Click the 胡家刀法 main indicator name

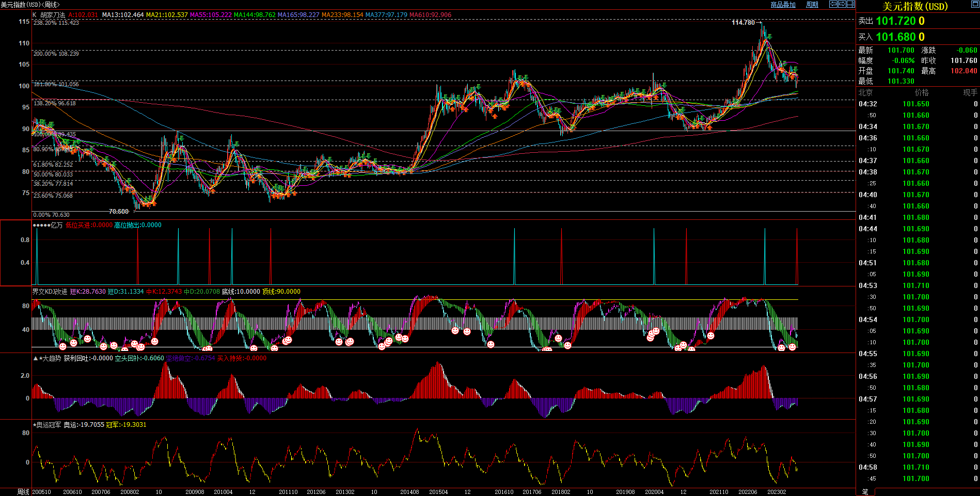(53, 15)
